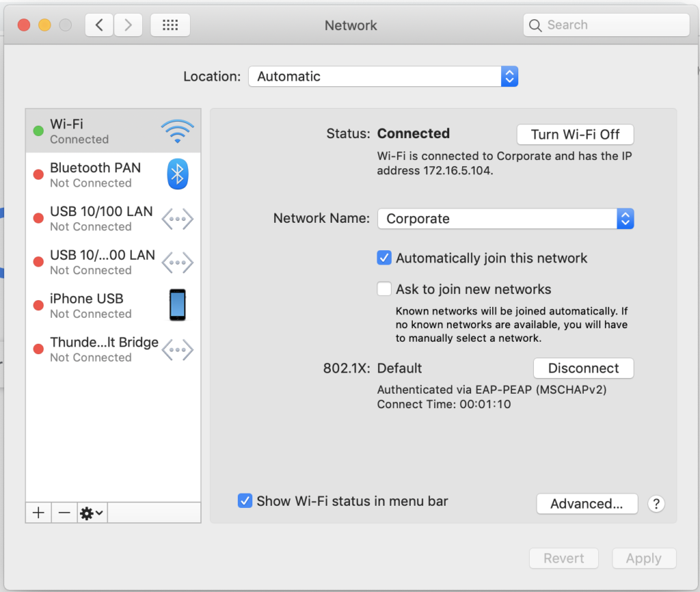The width and height of the screenshot is (700, 592).
Task: Open the Network Name dropdown showing Corporate
Action: coord(505,219)
